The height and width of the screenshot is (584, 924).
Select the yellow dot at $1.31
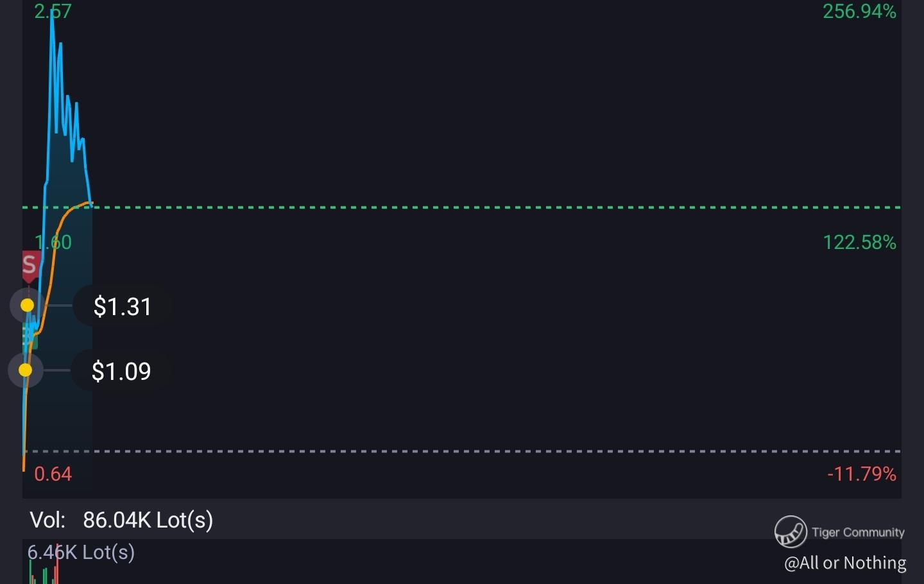27,305
